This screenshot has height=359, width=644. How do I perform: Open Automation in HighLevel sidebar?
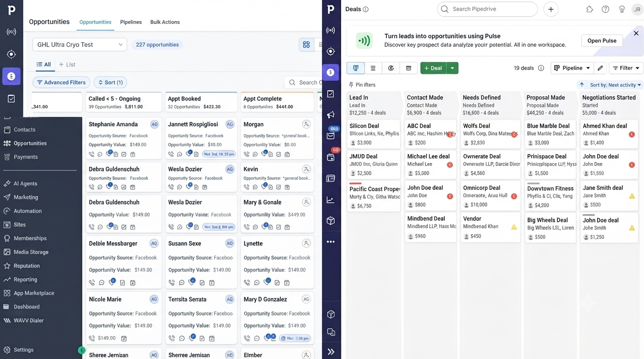[x=28, y=211]
